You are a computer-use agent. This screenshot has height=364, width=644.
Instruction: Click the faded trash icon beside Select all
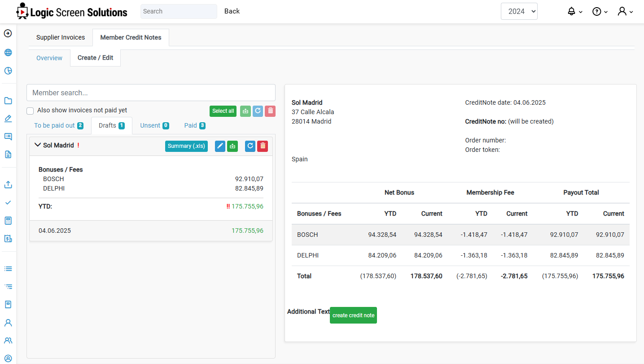[x=270, y=111]
